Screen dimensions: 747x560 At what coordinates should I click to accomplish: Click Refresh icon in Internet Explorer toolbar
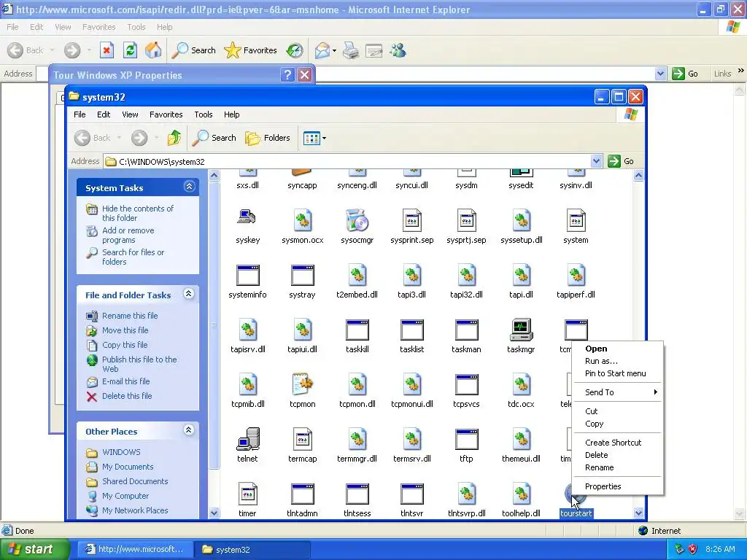point(130,50)
